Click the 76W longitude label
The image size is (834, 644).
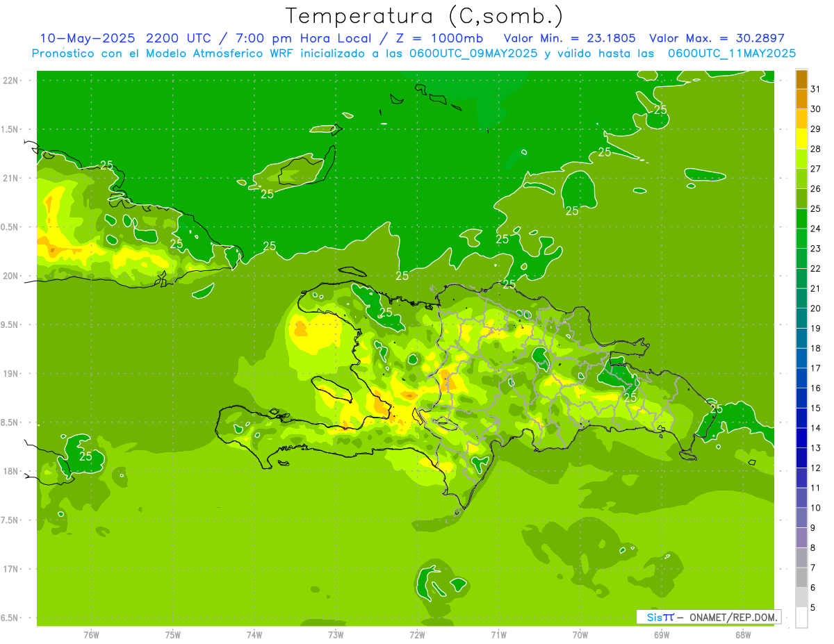(x=91, y=634)
